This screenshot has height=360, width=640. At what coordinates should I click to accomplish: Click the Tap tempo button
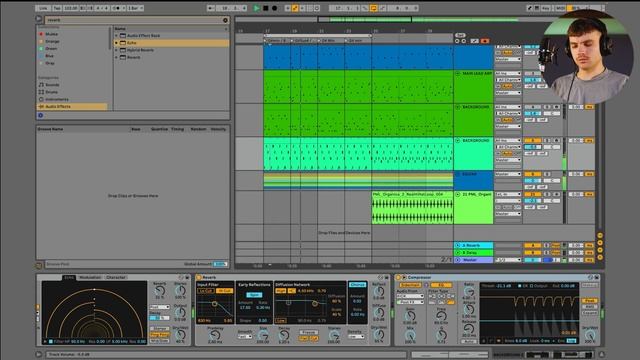pyautogui.click(x=57, y=8)
